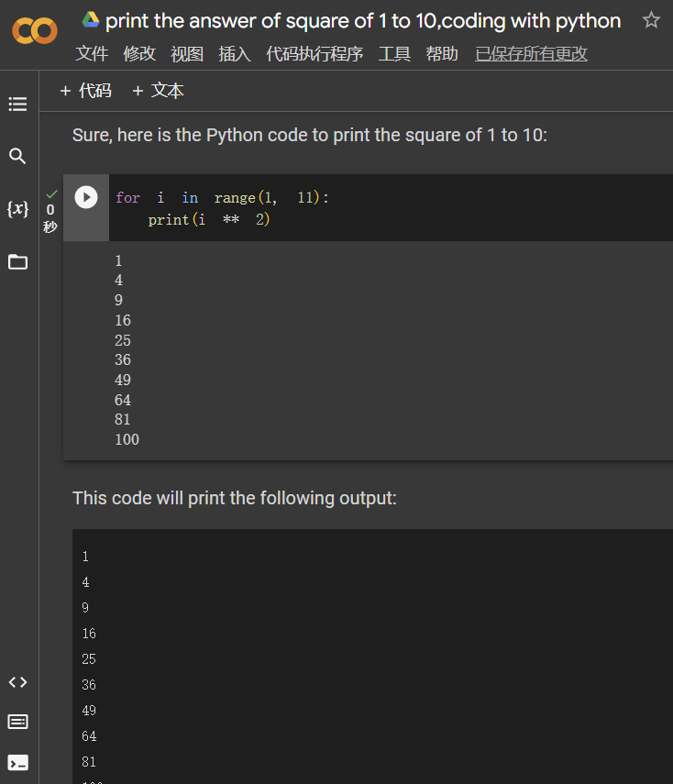Image resolution: width=673 pixels, height=784 pixels.
Task: Open the 视图 menu
Action: 187,53
